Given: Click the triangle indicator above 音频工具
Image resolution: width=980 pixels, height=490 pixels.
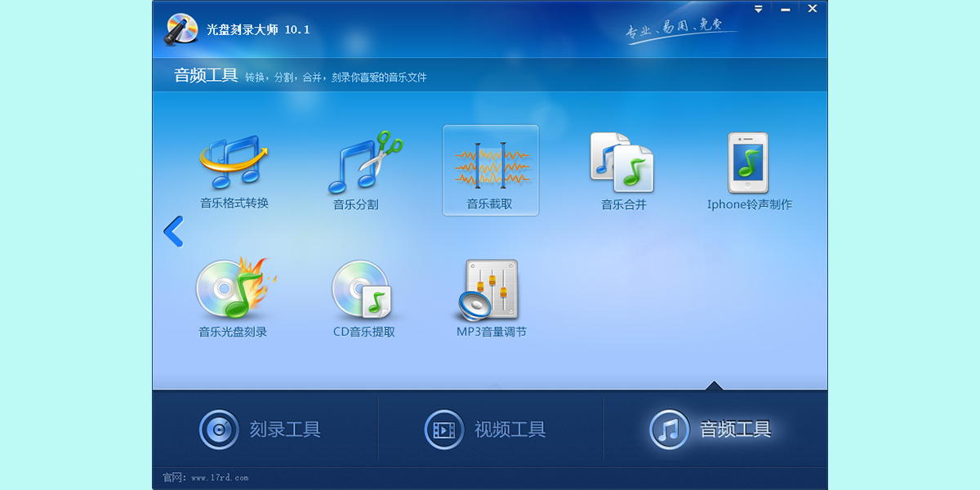Looking at the screenshot, I should pos(715,386).
